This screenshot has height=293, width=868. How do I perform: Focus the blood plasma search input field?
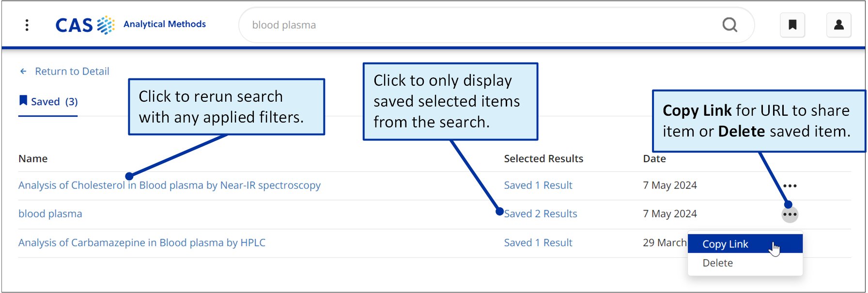(484, 25)
